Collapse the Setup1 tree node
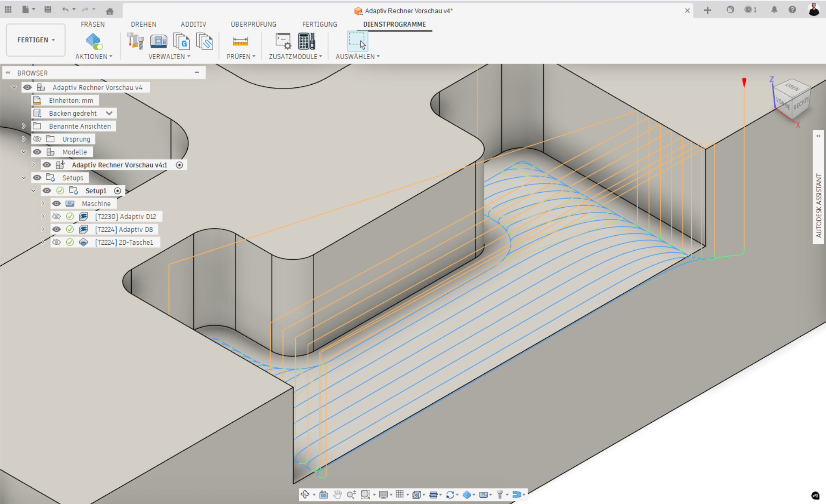 click(33, 191)
